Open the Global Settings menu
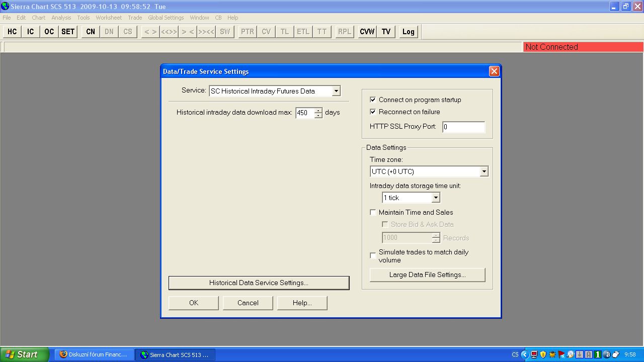This screenshot has width=644, height=362. (x=166, y=18)
